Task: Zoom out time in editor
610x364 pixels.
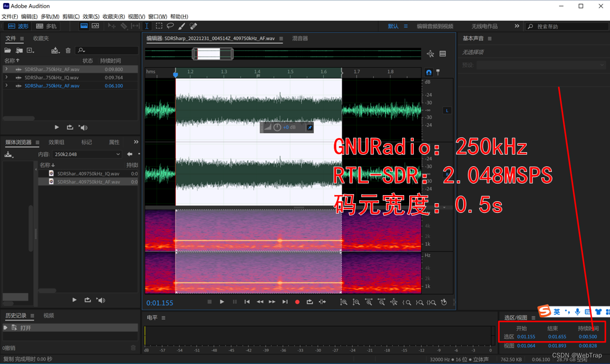Action: (381, 302)
